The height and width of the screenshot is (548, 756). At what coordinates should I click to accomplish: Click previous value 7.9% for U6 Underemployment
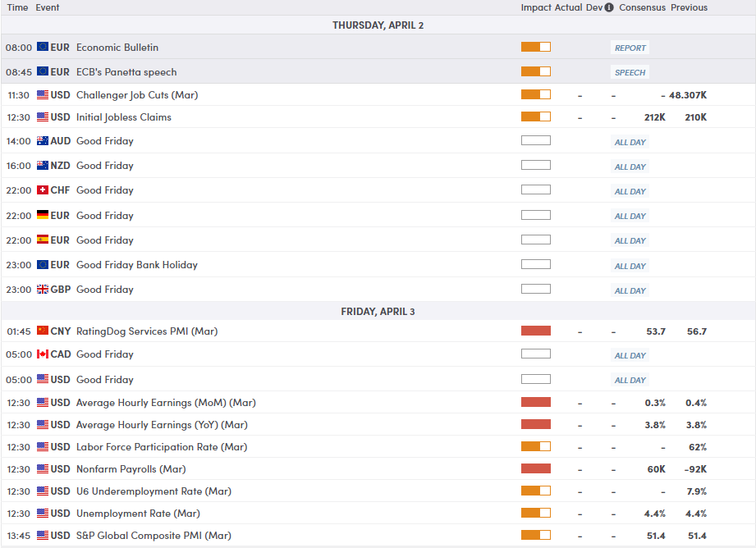(697, 491)
